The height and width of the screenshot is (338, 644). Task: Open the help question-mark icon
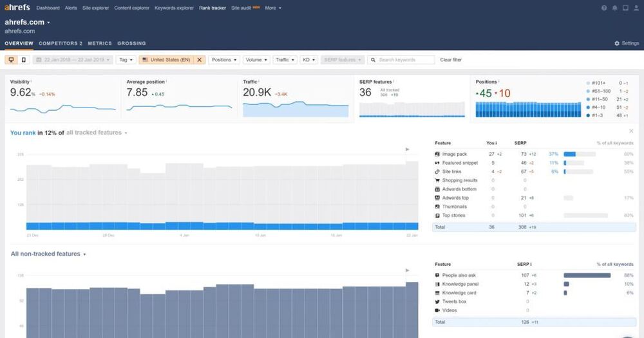(x=604, y=8)
